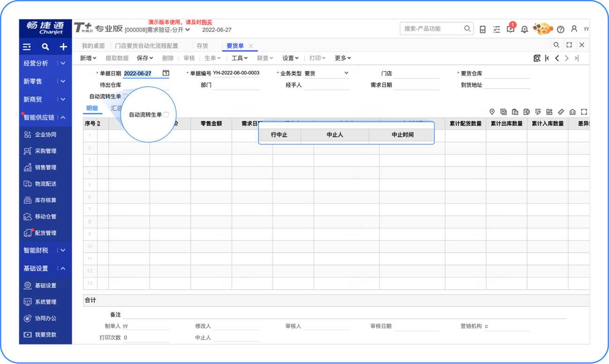Click 配货管理 in the sidebar
This screenshot has width=609, height=364.
tap(45, 233)
